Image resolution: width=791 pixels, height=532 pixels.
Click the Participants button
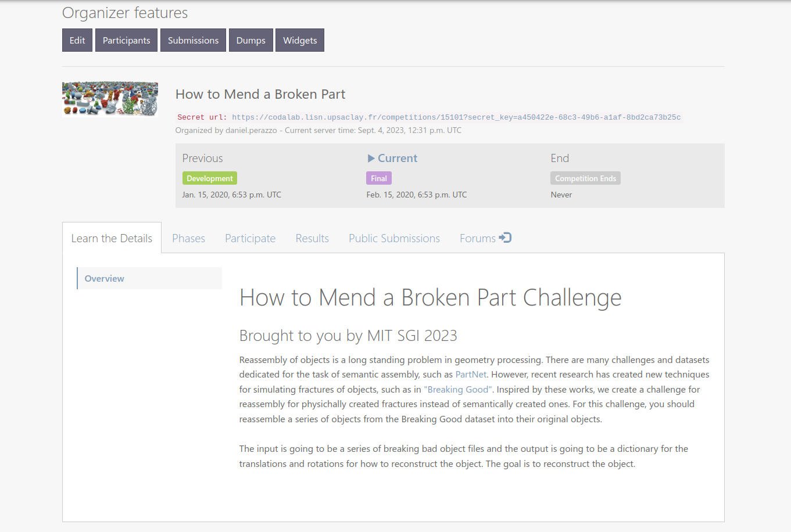[x=126, y=40]
